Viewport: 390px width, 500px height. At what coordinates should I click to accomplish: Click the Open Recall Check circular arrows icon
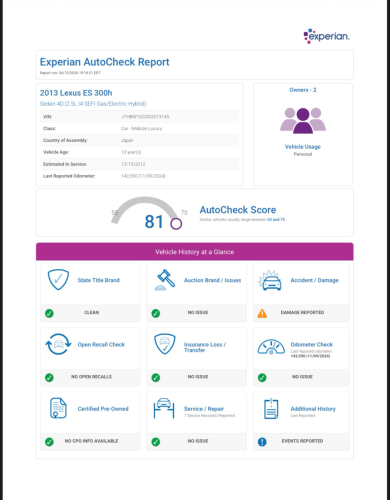point(58,344)
